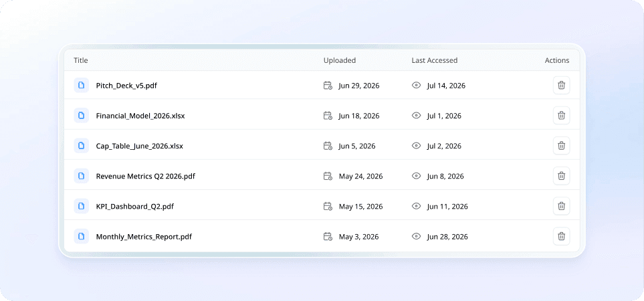Click last accessed date Jul 14, 2026

point(446,86)
